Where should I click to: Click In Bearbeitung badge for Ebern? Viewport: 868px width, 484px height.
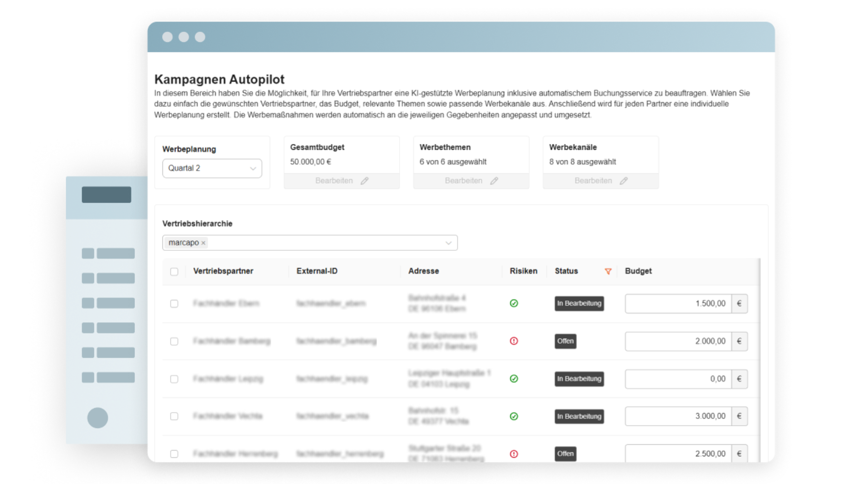(x=579, y=303)
